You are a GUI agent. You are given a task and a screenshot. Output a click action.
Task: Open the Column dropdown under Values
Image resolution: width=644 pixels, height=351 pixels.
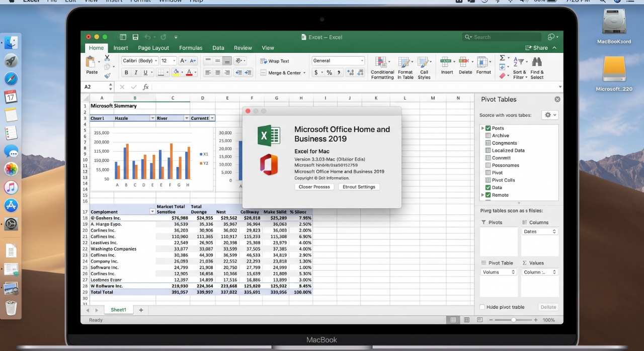(x=540, y=272)
